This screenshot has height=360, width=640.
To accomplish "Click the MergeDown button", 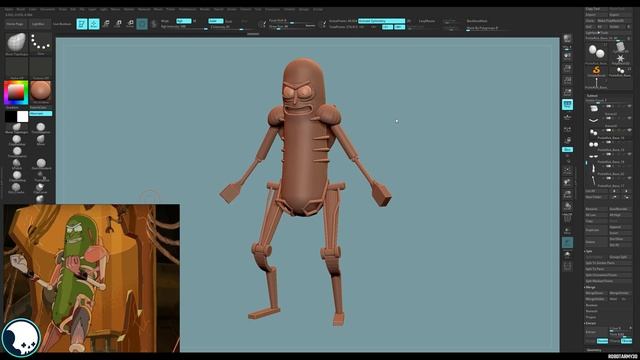I will click(596, 293).
